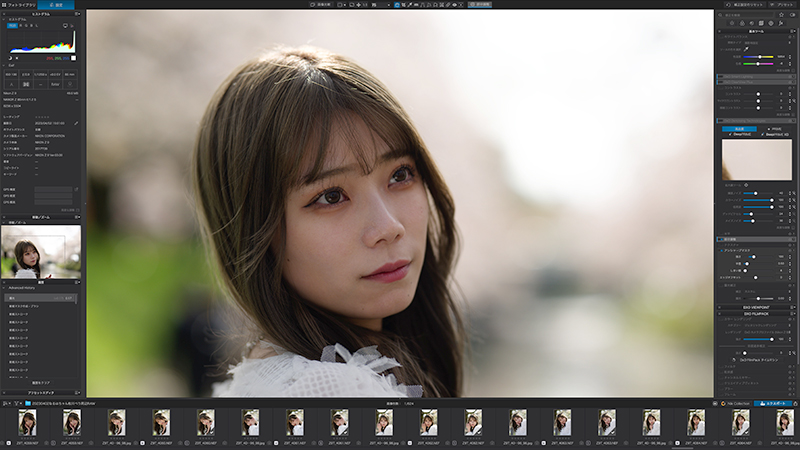Open the プリセット presets button
The width and height of the screenshot is (800, 450).
point(782,5)
